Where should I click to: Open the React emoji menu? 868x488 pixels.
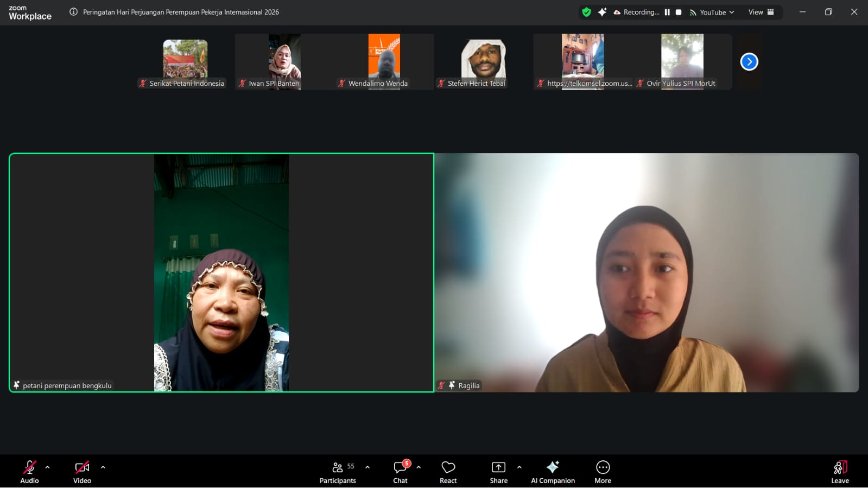[448, 472]
